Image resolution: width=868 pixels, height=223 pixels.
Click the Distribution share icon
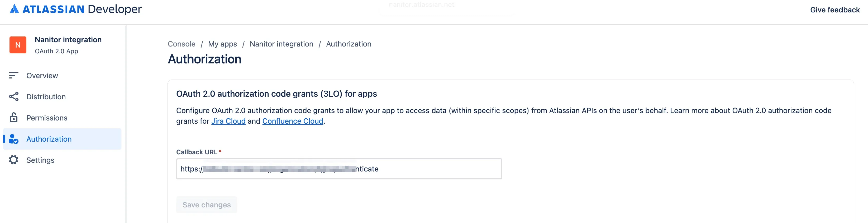[13, 97]
